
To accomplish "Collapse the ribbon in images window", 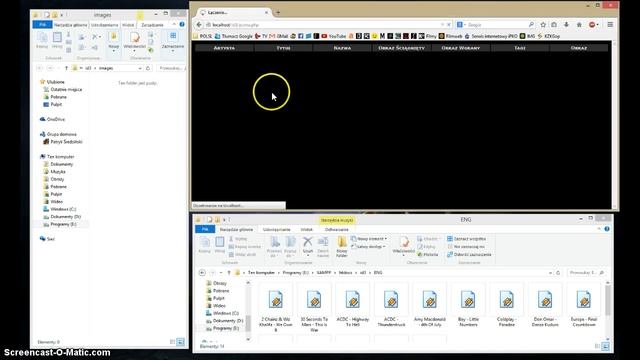I will click(174, 24).
